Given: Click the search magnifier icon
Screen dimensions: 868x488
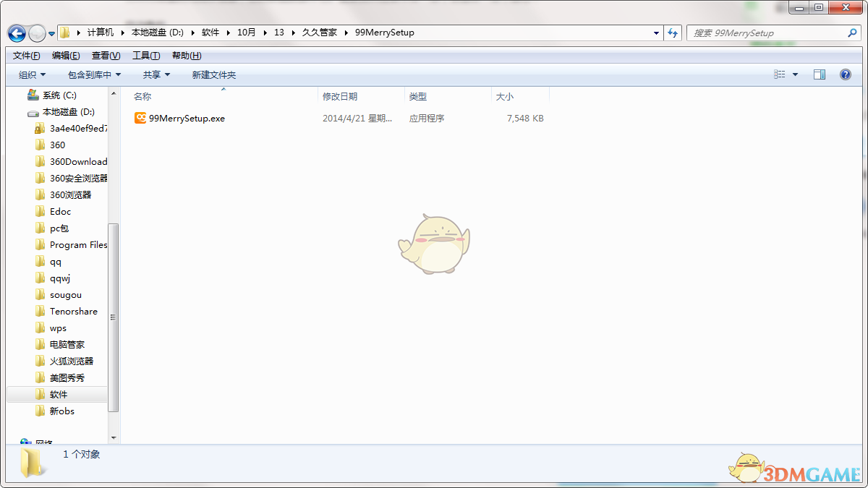Looking at the screenshot, I should click(x=852, y=33).
